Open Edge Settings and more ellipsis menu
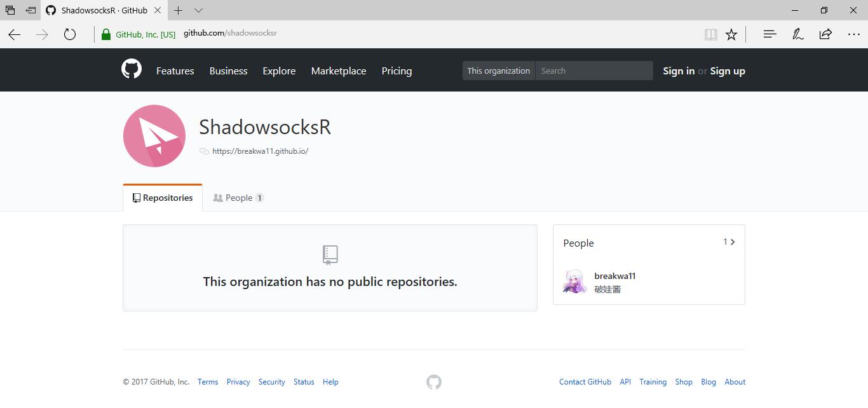 pyautogui.click(x=854, y=34)
